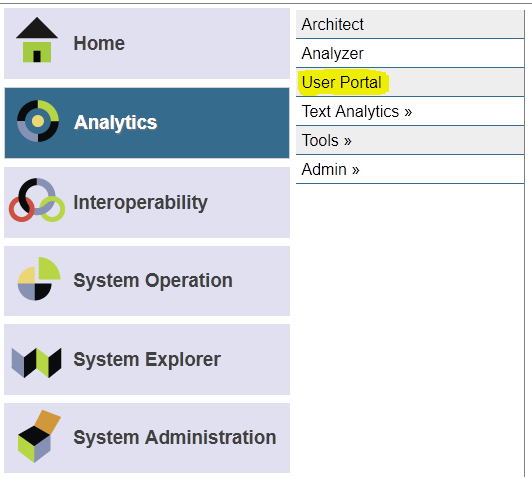
Task: Open the highlighted User Portal link
Action: pyautogui.click(x=342, y=82)
